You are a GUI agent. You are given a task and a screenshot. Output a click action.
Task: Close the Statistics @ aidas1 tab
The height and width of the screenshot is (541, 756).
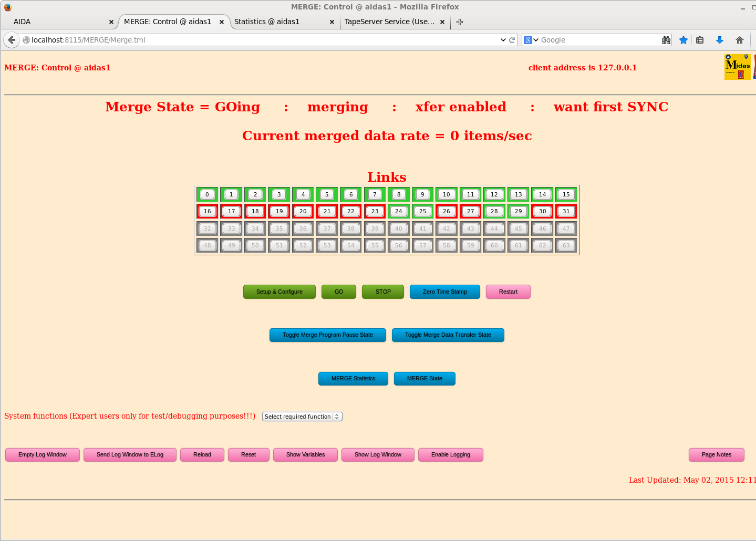[332, 22]
